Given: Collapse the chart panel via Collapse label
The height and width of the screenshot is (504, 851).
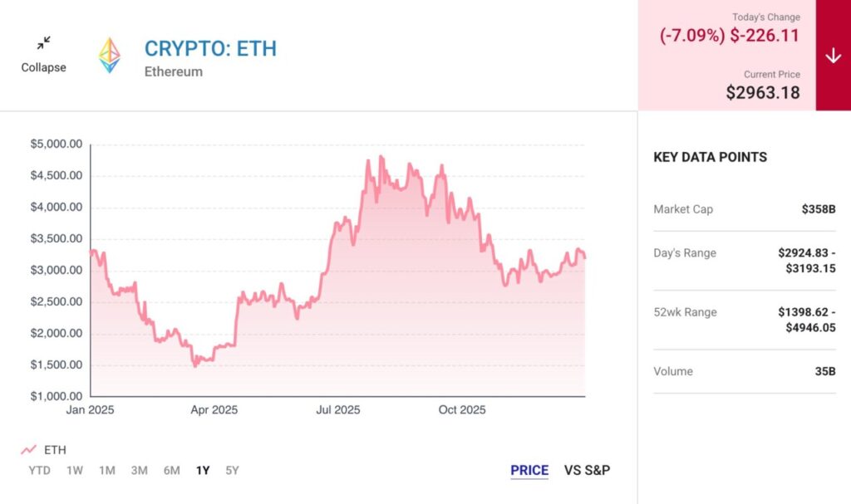Looking at the screenshot, I should pos(43,67).
